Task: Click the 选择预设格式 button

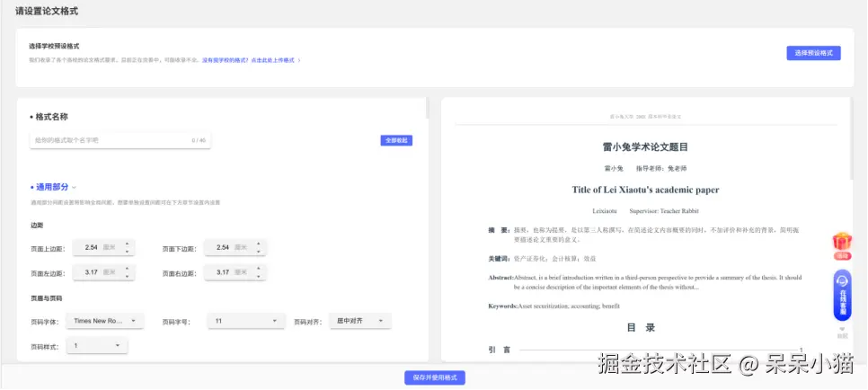Action: [x=813, y=53]
